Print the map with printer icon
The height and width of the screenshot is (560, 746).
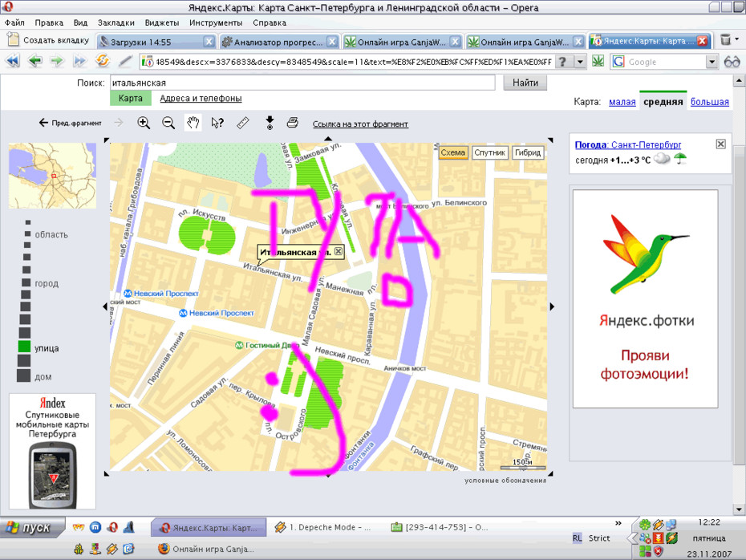292,123
